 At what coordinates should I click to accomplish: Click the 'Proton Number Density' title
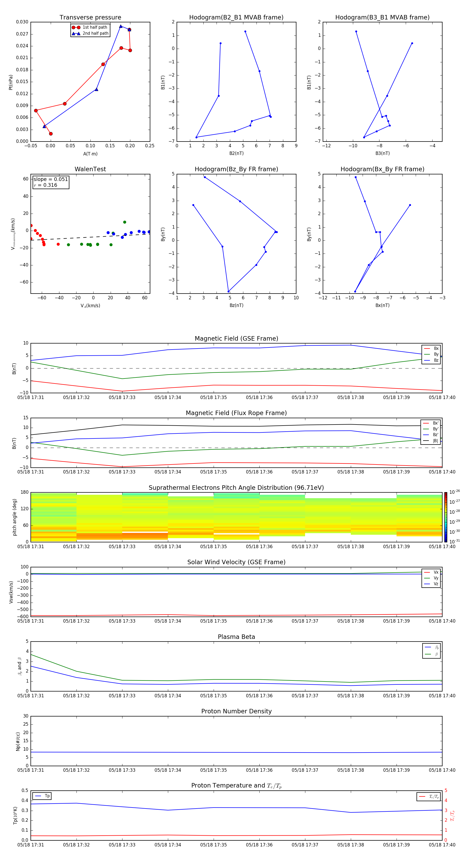[x=236, y=711]
